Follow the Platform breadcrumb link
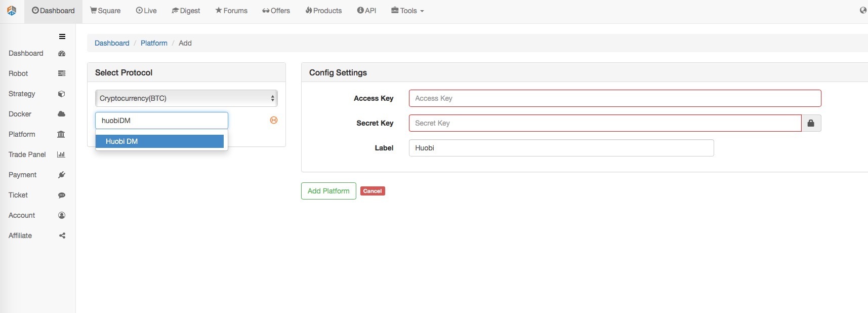The height and width of the screenshot is (313, 868). pos(154,43)
